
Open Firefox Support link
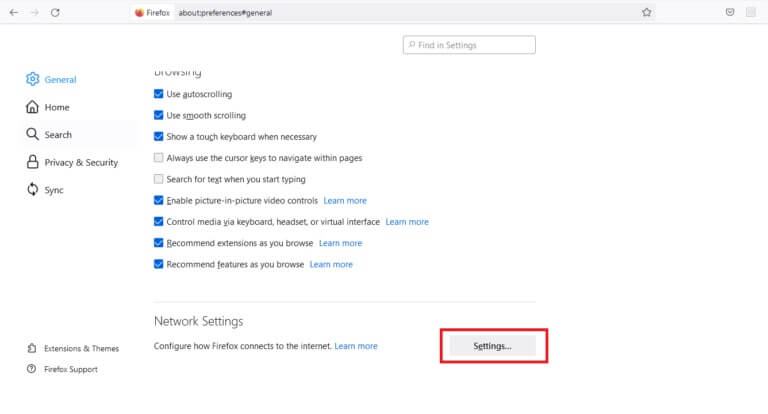click(x=71, y=369)
